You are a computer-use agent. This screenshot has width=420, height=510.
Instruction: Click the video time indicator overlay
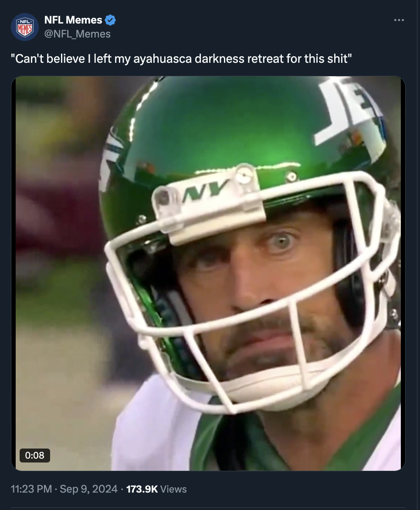pyautogui.click(x=35, y=456)
